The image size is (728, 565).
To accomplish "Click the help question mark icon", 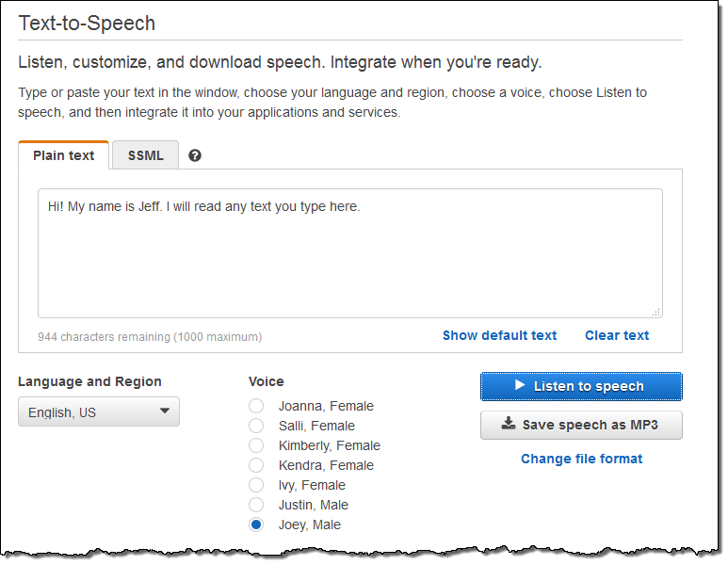I will coord(195,155).
